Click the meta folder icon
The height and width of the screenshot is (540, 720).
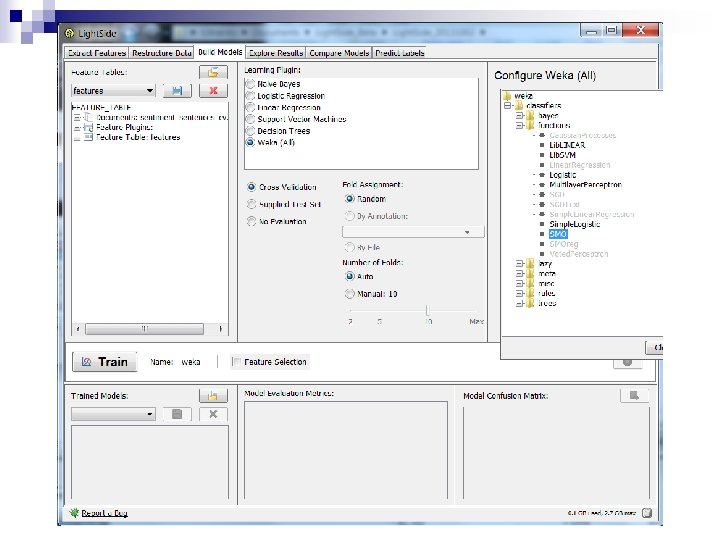(x=530, y=274)
